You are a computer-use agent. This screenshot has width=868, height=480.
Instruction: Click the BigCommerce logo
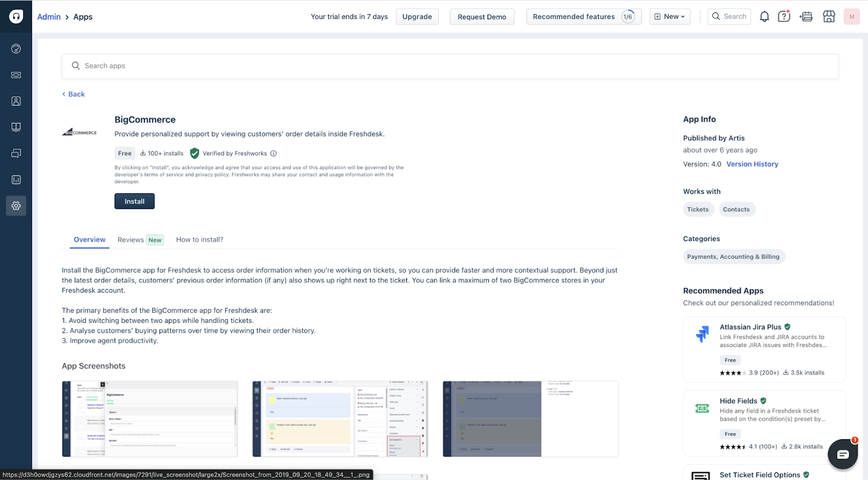pos(80,132)
